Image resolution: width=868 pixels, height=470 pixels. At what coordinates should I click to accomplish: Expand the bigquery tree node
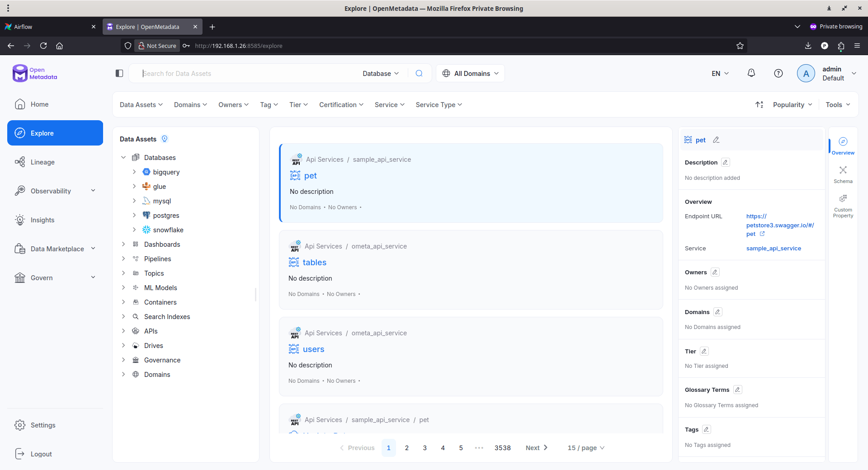[134, 172]
